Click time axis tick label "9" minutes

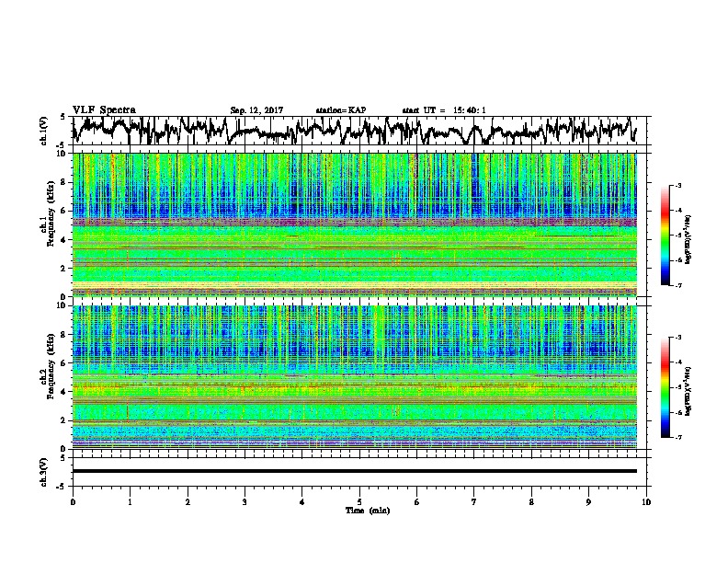coord(588,502)
